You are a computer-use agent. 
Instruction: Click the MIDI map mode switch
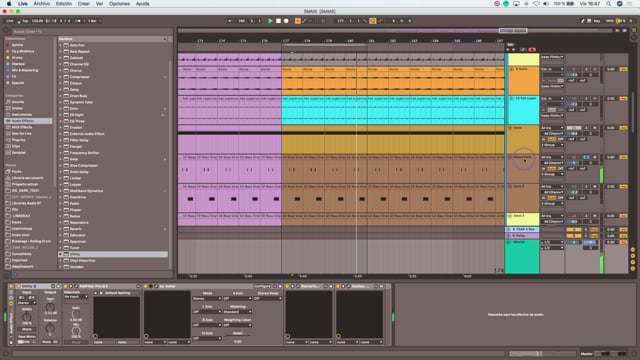pyautogui.click(x=609, y=21)
